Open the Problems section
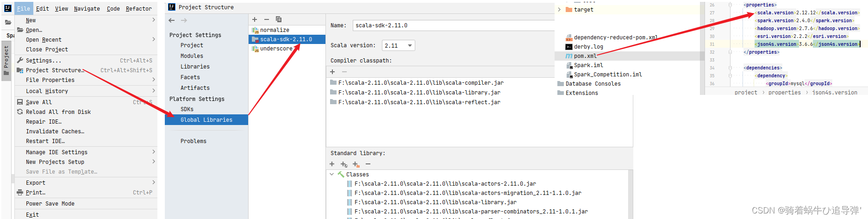The width and height of the screenshot is (868, 219). pyautogui.click(x=194, y=141)
